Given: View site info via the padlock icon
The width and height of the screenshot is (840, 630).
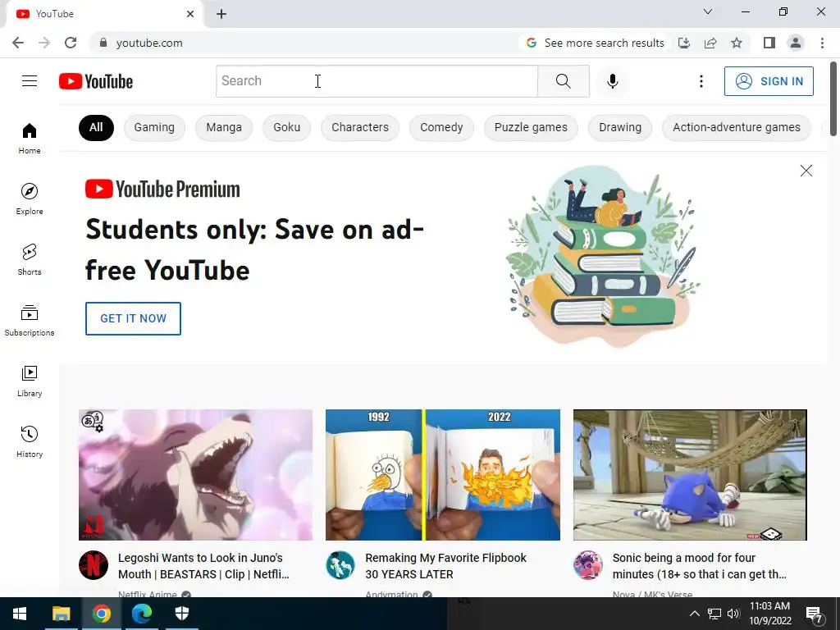Looking at the screenshot, I should point(103,43).
